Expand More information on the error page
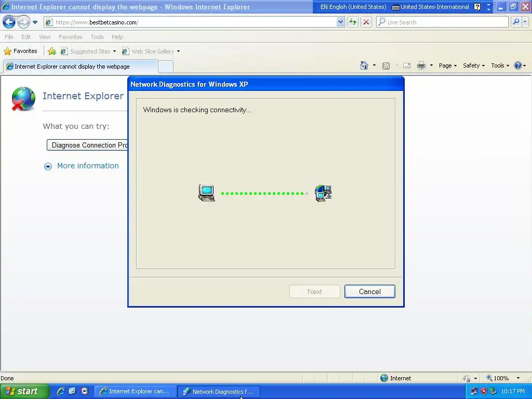This screenshot has height=399, width=532. click(48, 166)
